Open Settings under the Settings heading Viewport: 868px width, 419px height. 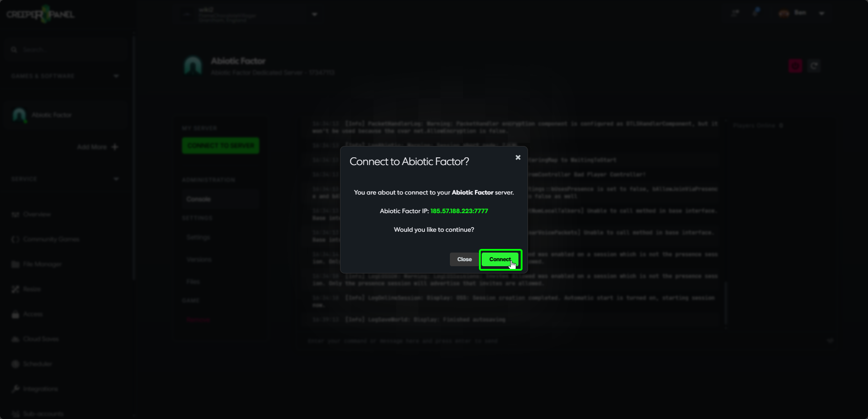coord(198,237)
